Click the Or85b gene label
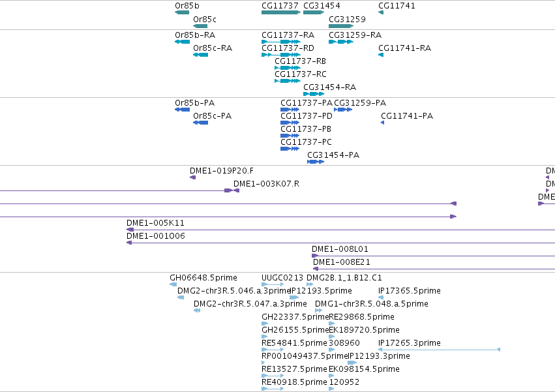The width and height of the screenshot is (555, 392). click(x=187, y=6)
